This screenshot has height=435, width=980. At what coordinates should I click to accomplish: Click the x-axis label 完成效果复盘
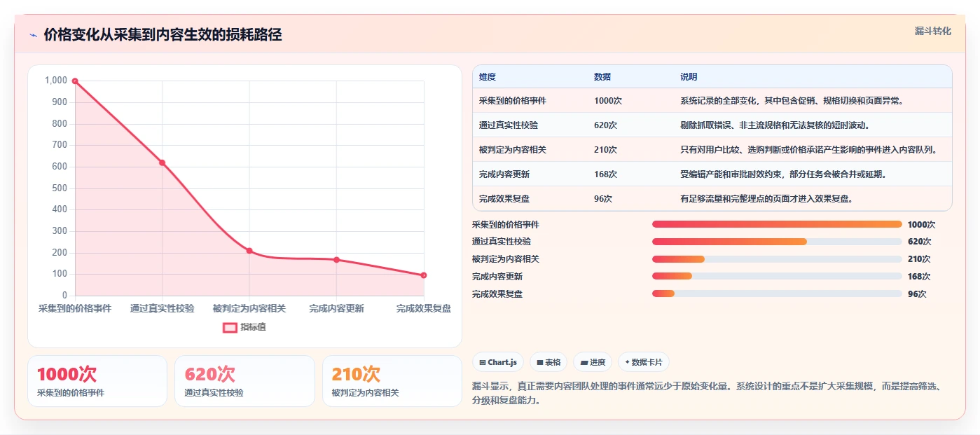click(x=424, y=309)
